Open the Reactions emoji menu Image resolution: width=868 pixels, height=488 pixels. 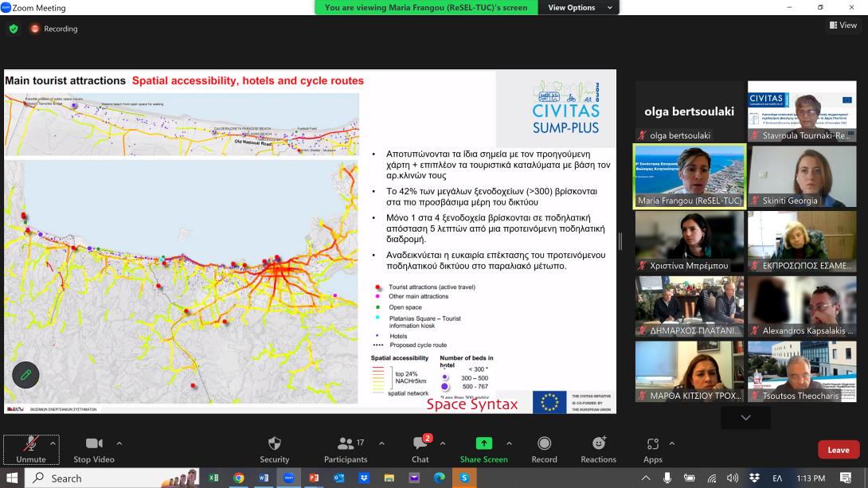click(x=598, y=443)
